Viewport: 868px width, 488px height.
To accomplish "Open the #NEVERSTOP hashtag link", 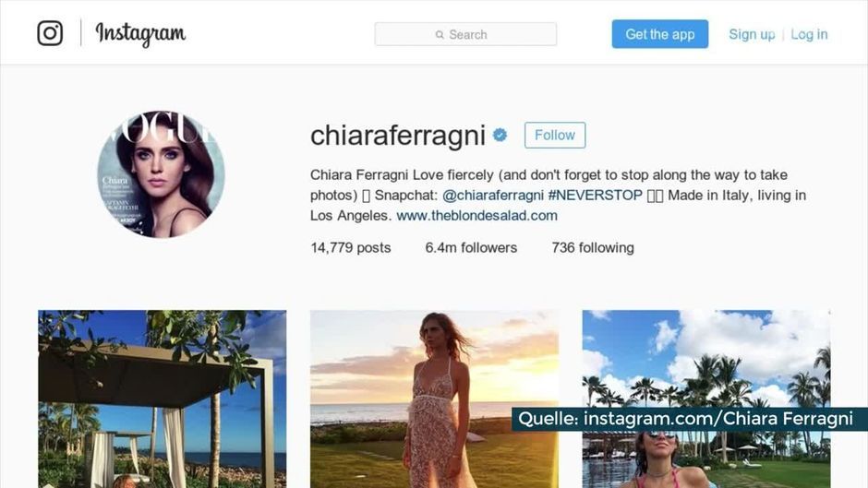I will (x=595, y=196).
